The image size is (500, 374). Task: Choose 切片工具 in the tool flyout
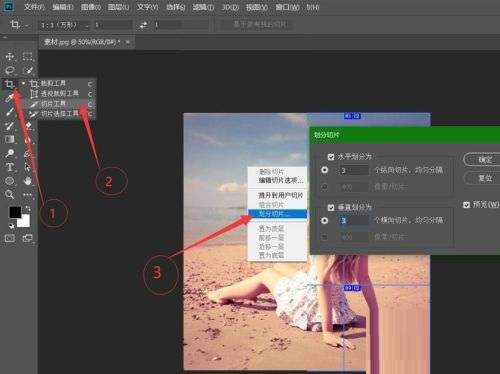[58, 104]
